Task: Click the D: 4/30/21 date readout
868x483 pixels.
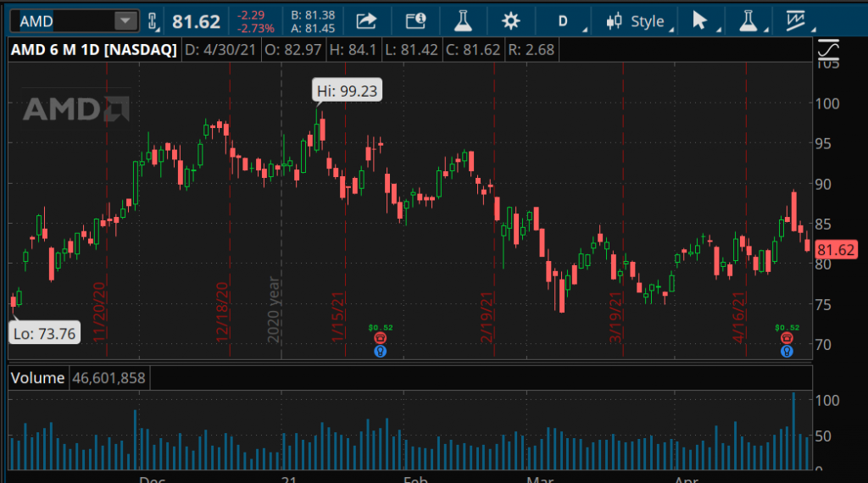Action: click(220, 50)
